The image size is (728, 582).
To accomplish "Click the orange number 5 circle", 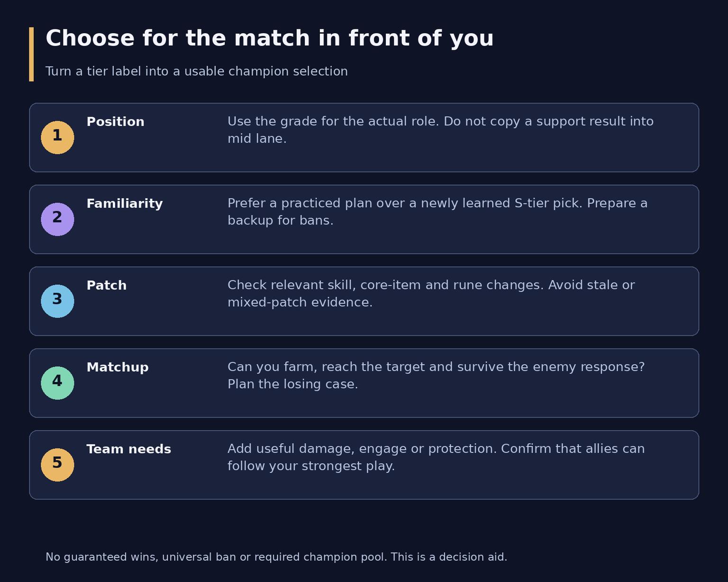I will (x=57, y=465).
